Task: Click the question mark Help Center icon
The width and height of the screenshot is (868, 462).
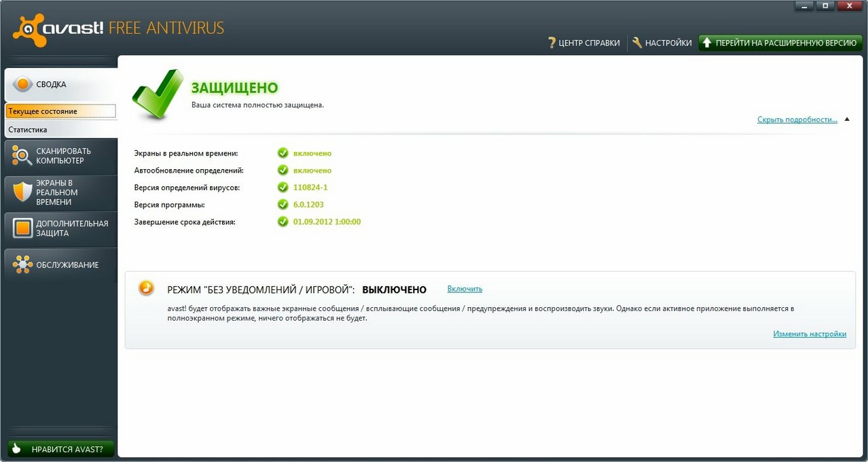Action: click(552, 43)
